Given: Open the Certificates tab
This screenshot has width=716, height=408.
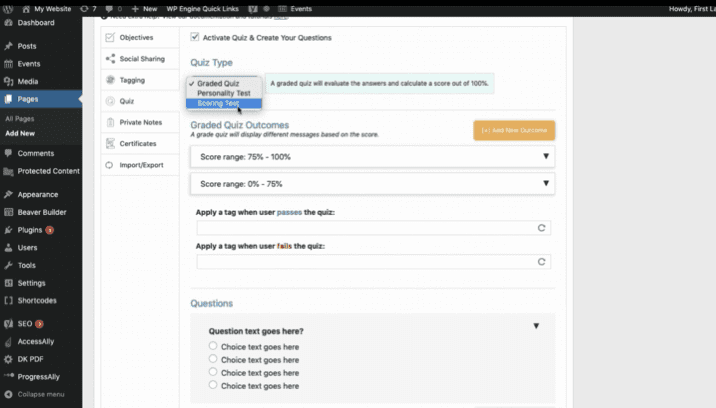Looking at the screenshot, I should [x=140, y=143].
